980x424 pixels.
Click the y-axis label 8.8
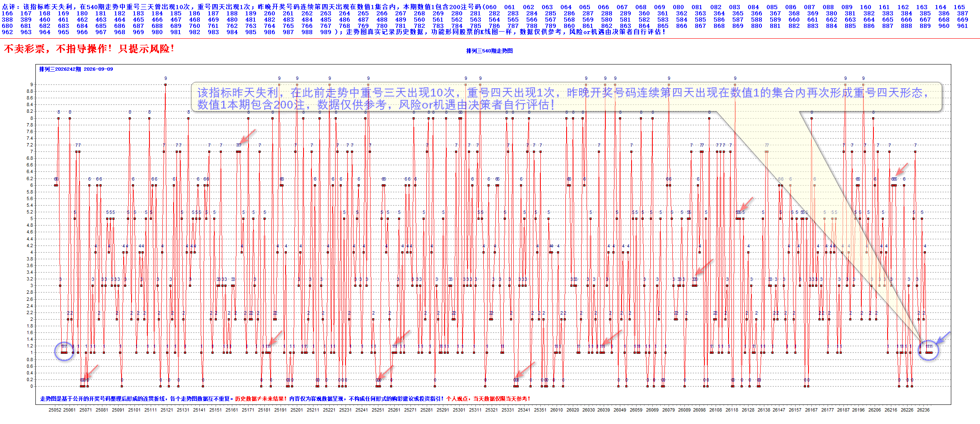point(30,91)
